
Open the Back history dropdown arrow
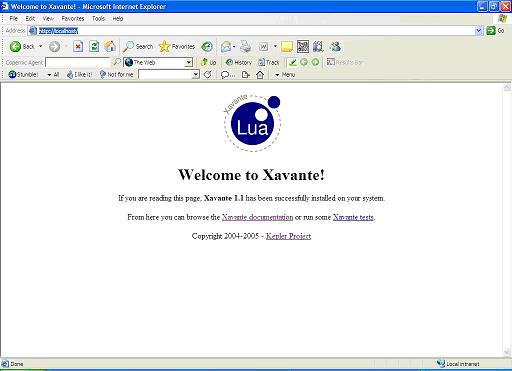click(41, 46)
